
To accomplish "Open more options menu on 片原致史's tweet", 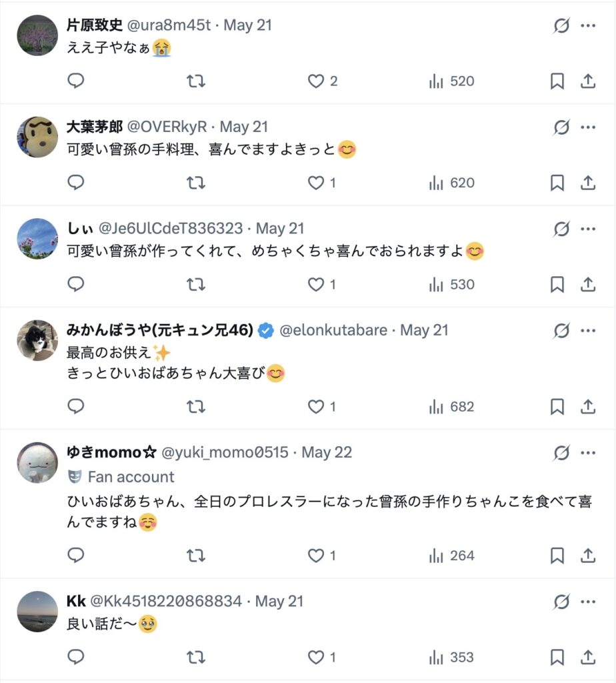I will point(587,26).
